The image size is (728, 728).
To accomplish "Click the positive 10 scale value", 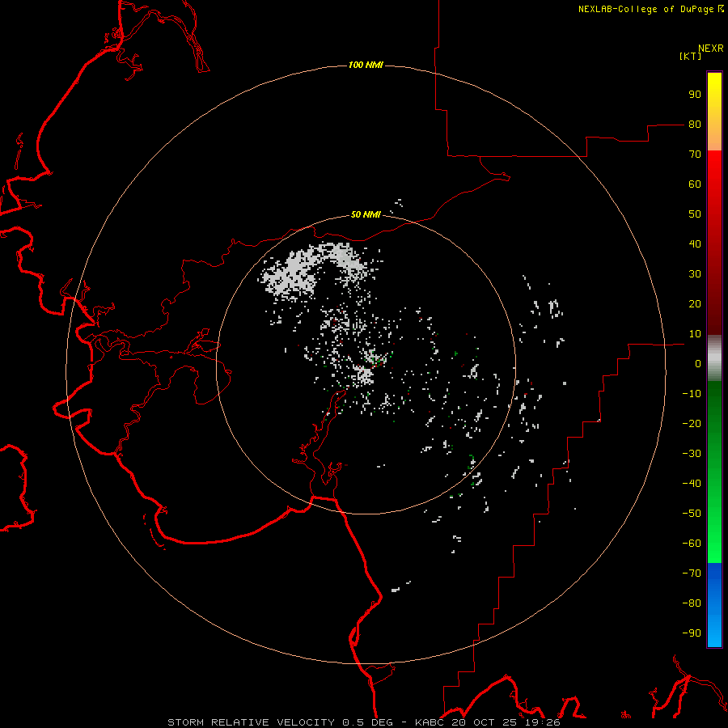I will tap(695, 334).
